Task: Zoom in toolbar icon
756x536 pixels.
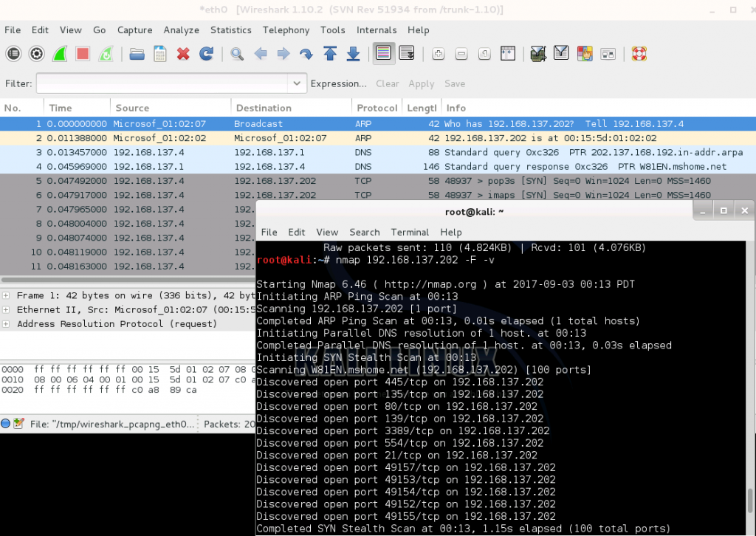Action: (439, 53)
